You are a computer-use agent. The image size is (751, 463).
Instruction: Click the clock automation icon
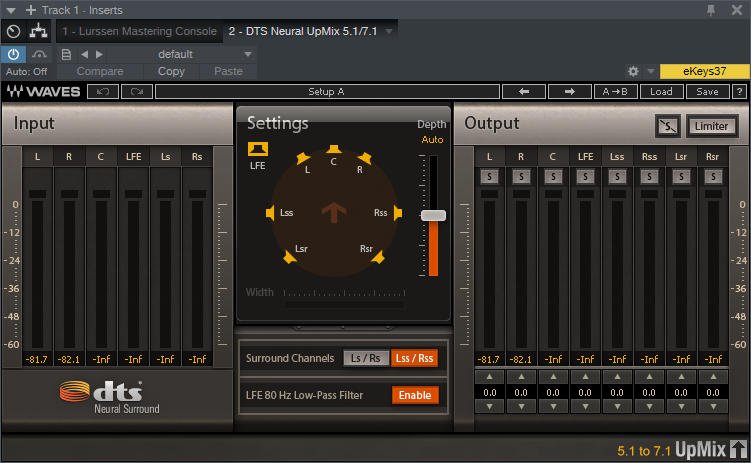point(13,32)
